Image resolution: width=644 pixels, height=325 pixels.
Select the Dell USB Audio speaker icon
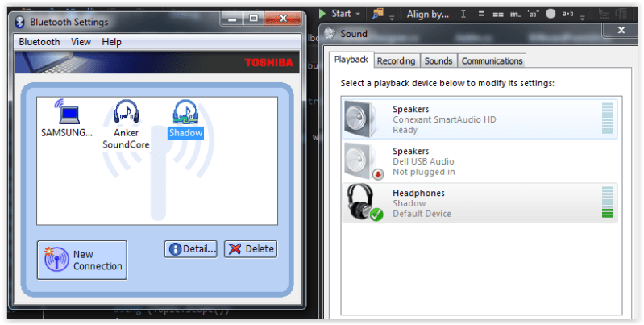360,161
